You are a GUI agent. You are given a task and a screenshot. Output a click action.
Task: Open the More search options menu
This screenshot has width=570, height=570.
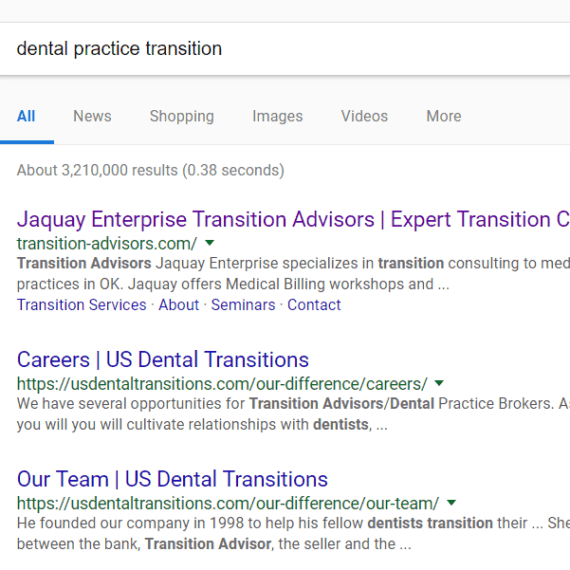pos(443,116)
